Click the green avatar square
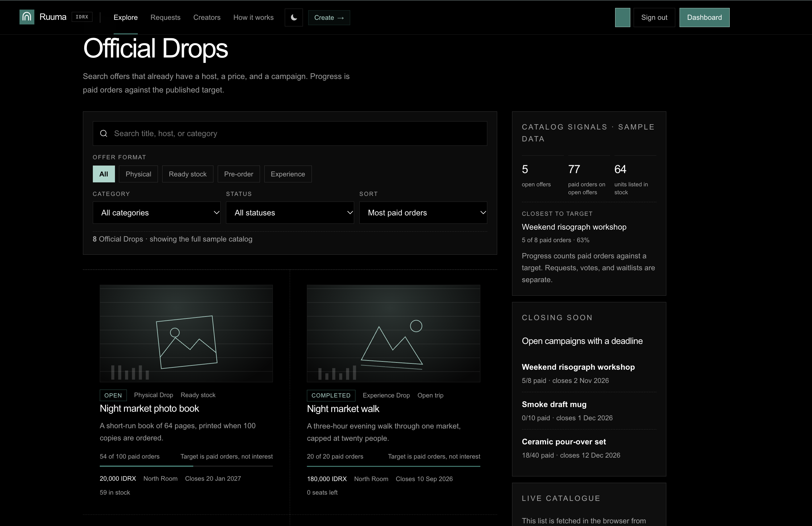Image resolution: width=812 pixels, height=526 pixels. pos(622,18)
